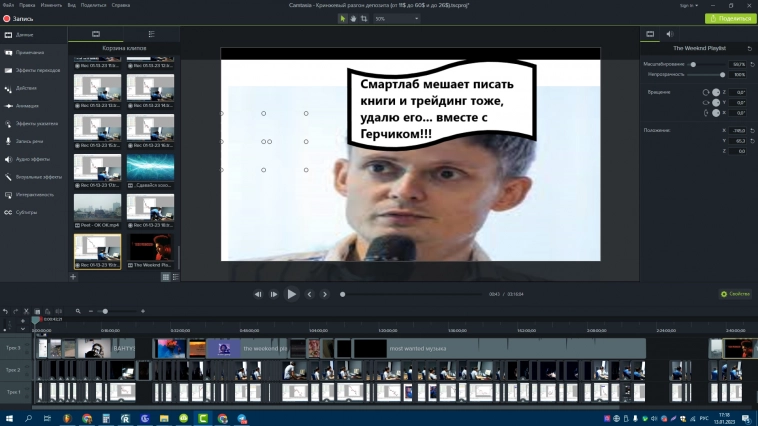758x426 pixels.
Task: Go to previous marker with left chevron
Action: tap(309, 294)
